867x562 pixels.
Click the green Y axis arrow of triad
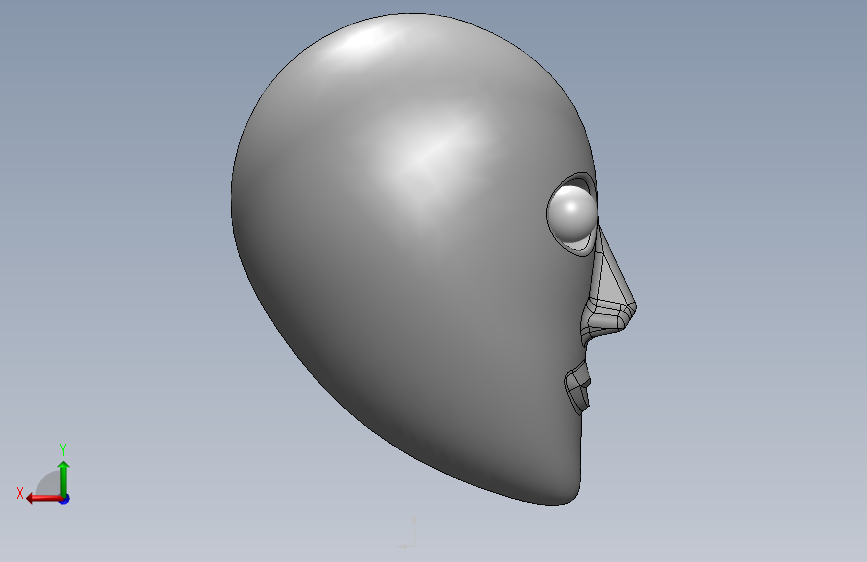point(64,479)
